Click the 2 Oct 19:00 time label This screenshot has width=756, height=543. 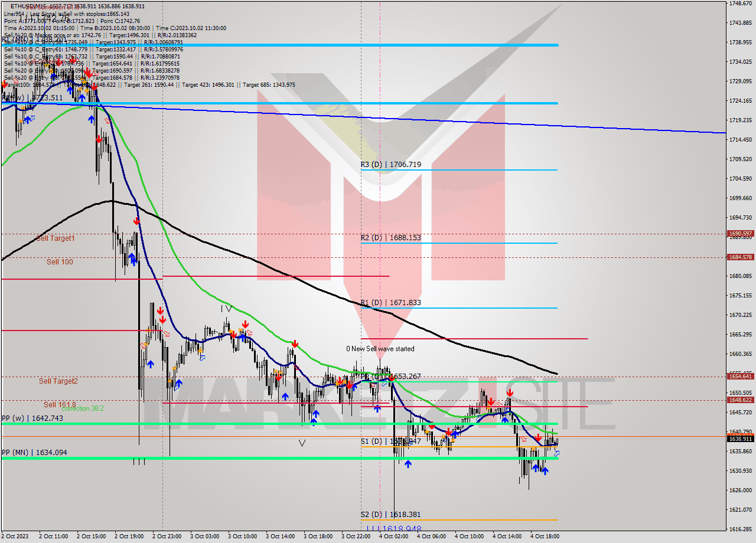[129, 537]
